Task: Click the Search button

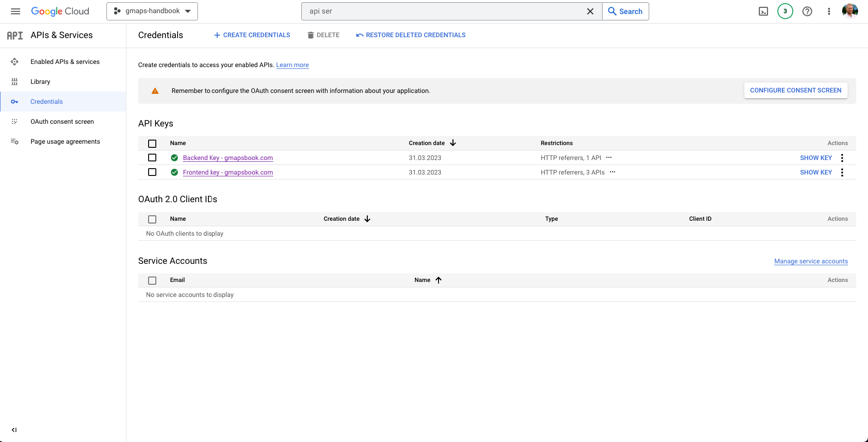Action: pyautogui.click(x=625, y=11)
